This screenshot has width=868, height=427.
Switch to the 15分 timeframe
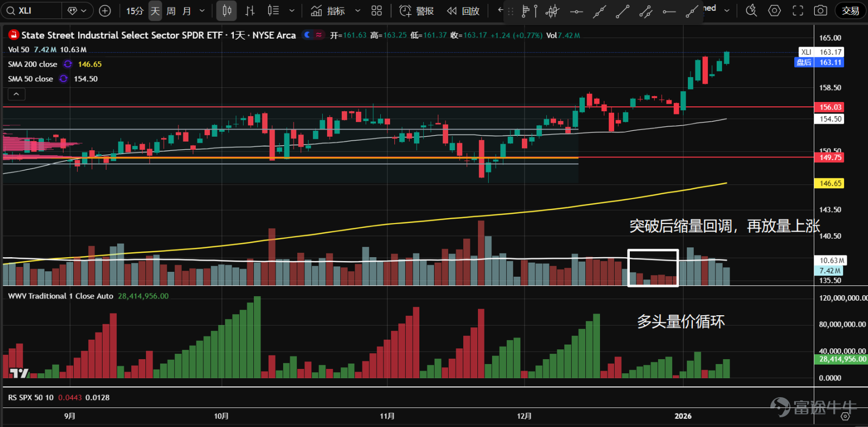pos(135,11)
